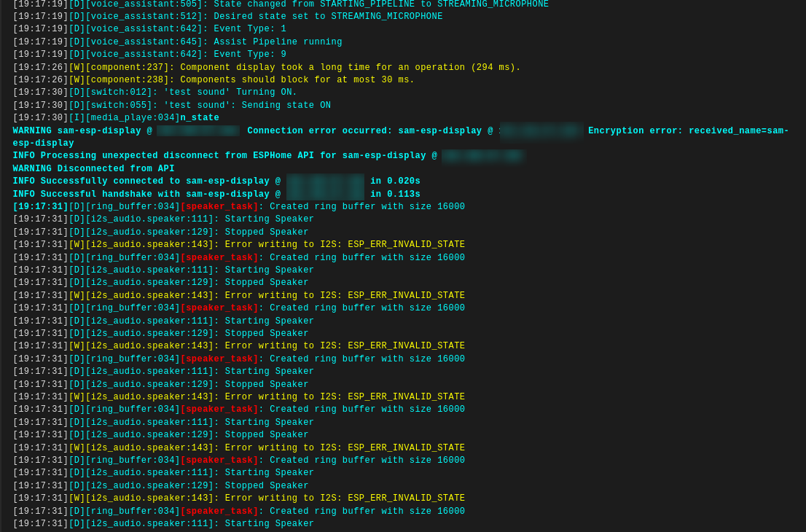
Task: Click the 'Assist Pipeline running' log message
Action: (278, 42)
